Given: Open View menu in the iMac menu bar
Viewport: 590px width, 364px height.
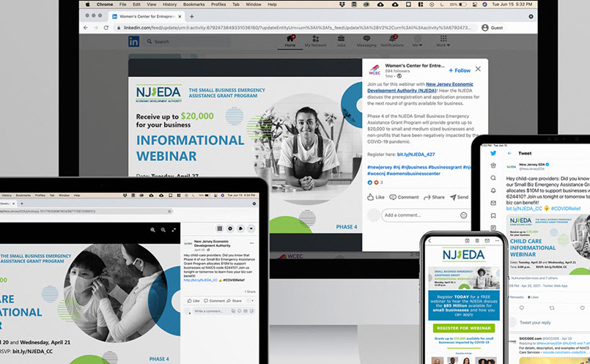Looking at the screenshot, I should (152, 4).
